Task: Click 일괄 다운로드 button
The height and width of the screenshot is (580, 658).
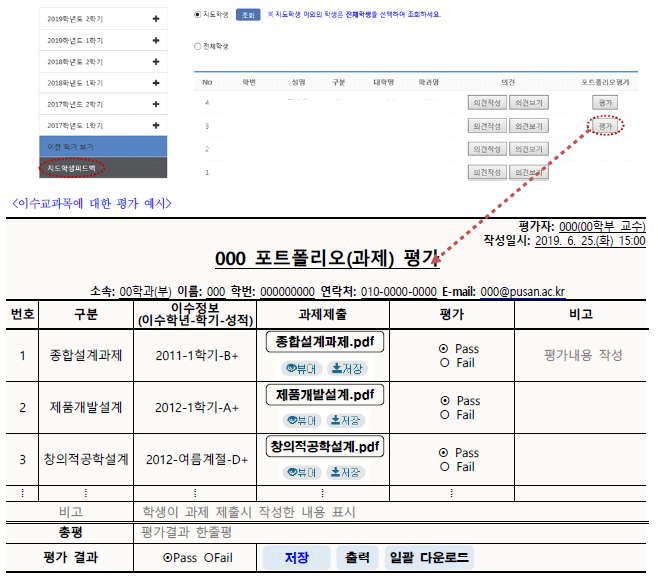Action: pyautogui.click(x=429, y=558)
